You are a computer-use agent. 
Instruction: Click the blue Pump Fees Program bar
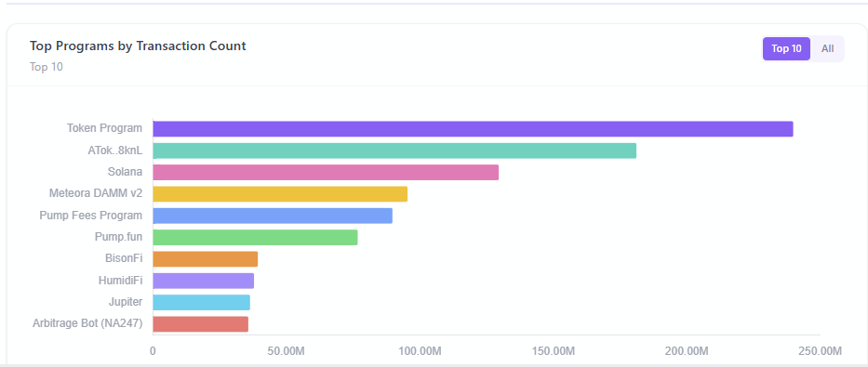(273, 216)
